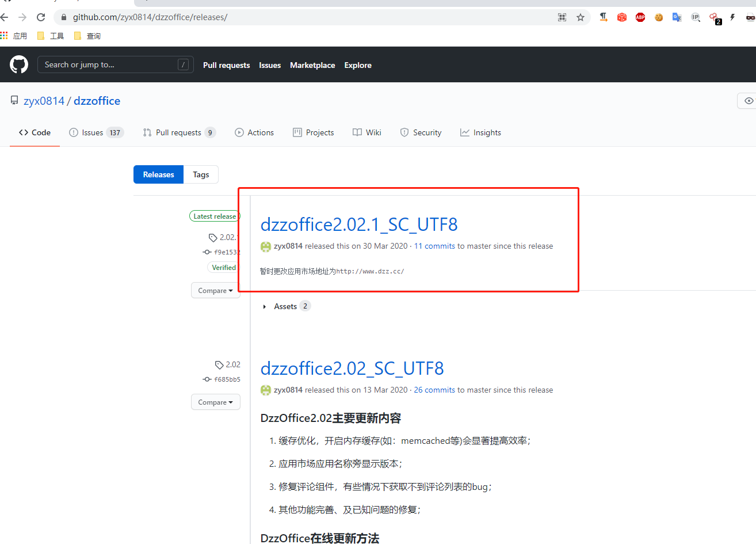Click zyx0814 avatar beside first release
This screenshot has height=544, width=756.
266,246
